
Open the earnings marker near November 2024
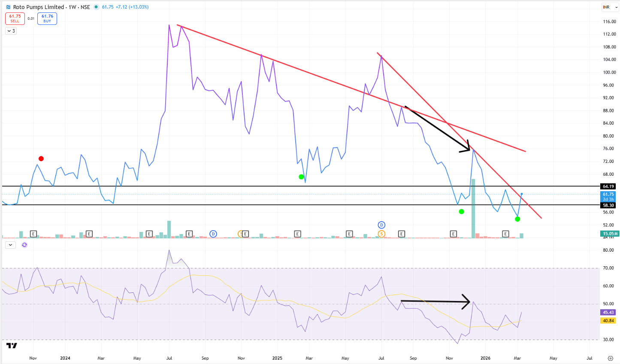point(245,234)
